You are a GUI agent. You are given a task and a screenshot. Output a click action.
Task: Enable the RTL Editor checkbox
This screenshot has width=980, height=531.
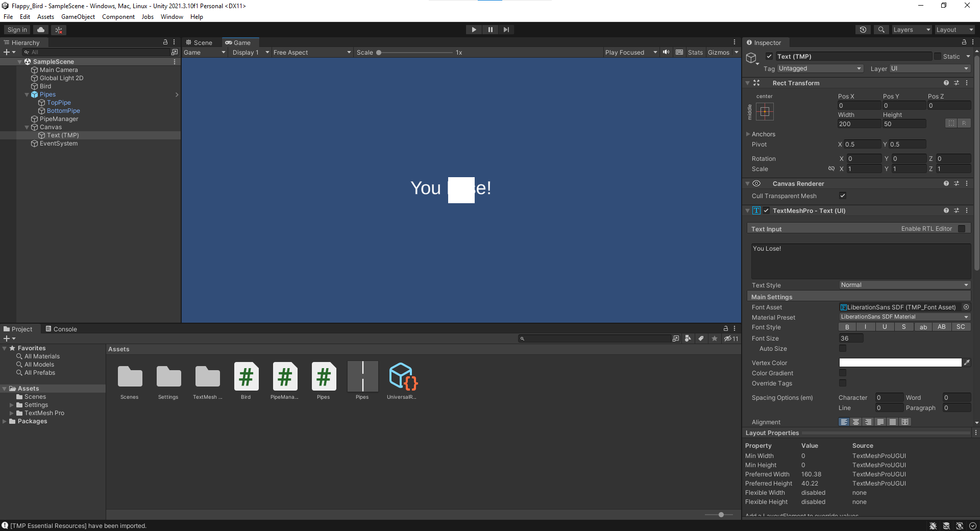click(962, 229)
